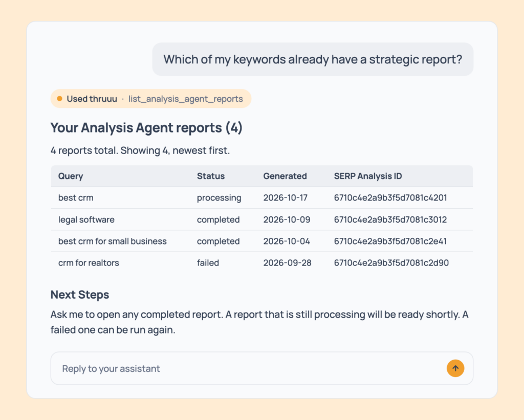The width and height of the screenshot is (524, 420).
Task: Click the 'Generated' column header
Action: [285, 176]
